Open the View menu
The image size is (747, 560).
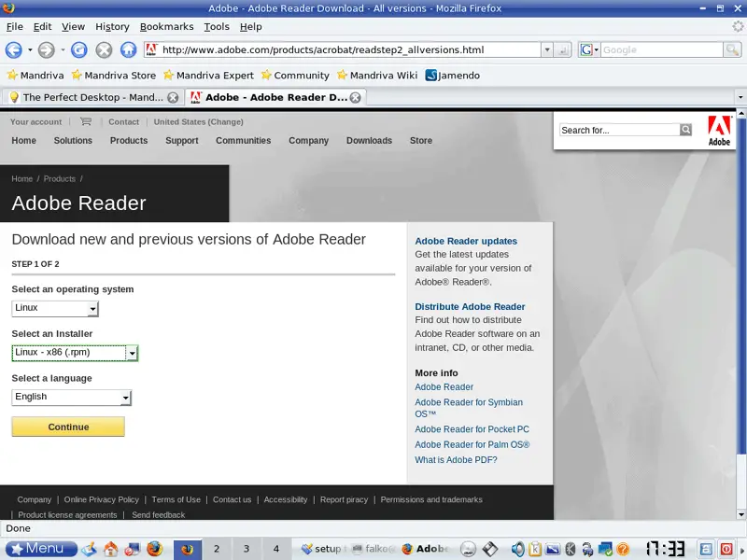tap(73, 27)
